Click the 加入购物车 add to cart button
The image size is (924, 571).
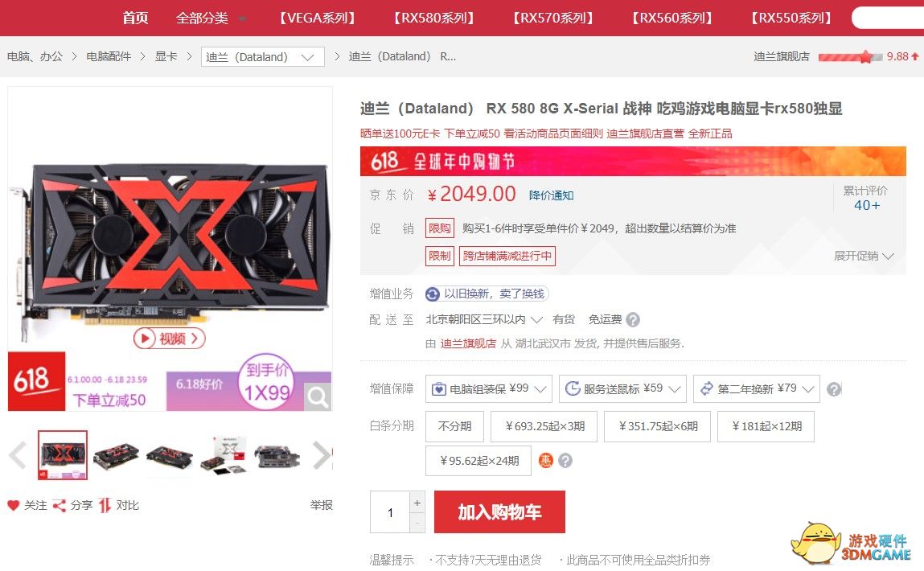[x=499, y=512]
